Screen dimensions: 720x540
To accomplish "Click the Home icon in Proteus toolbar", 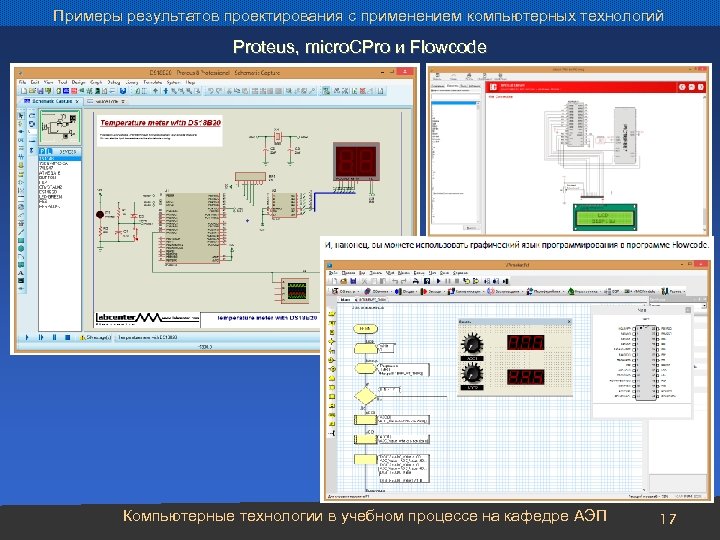I will 59,91.
